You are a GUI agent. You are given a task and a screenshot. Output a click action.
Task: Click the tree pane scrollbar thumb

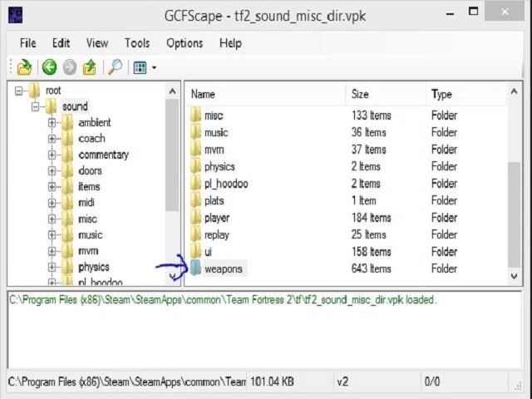tap(172, 155)
